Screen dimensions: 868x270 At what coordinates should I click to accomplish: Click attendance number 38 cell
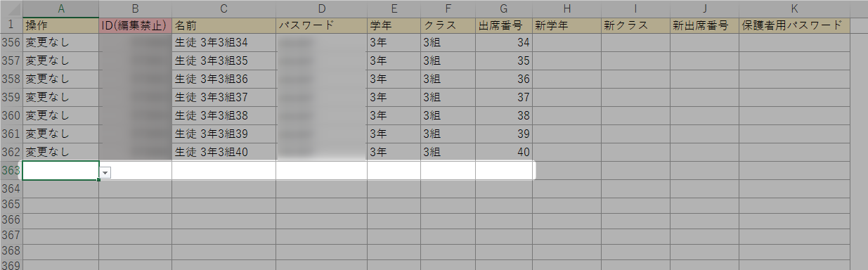point(503,115)
